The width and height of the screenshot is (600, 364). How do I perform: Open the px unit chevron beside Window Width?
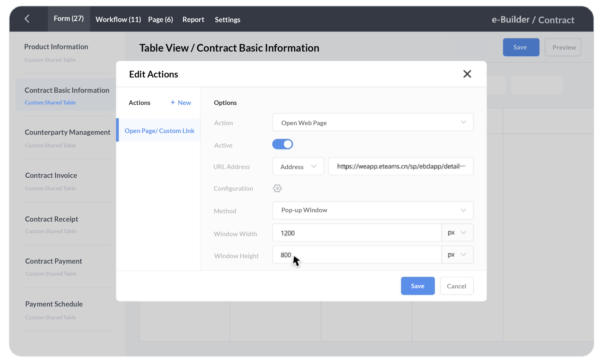pyautogui.click(x=464, y=233)
